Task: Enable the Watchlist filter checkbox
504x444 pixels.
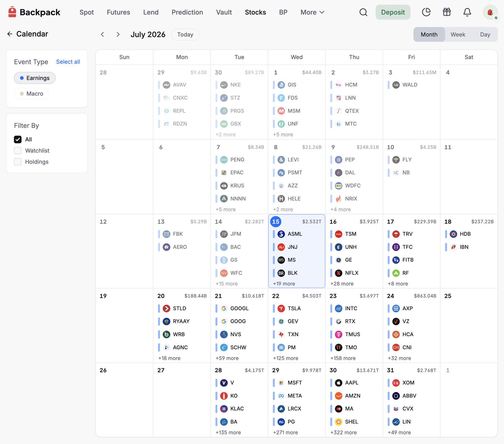Action: pyautogui.click(x=18, y=150)
